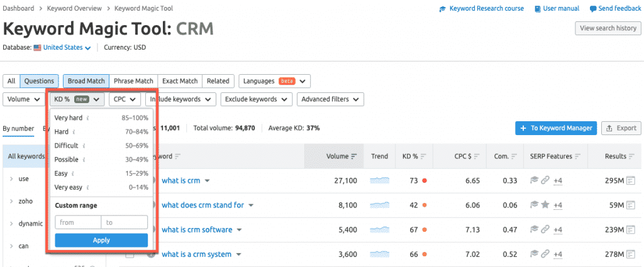The width and height of the screenshot is (644, 267).
Task: Click the link SERP feature icon for 'what is crm software'
Action: point(545,230)
